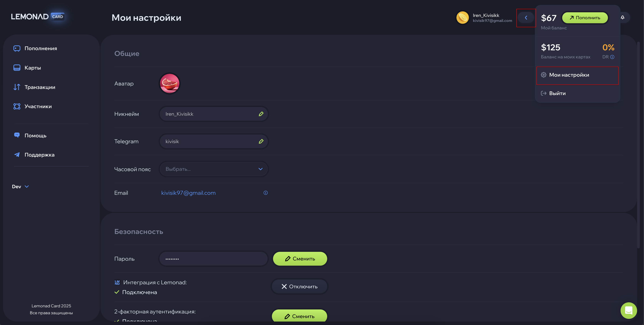Image resolution: width=644 pixels, height=325 pixels.
Task: Click the notification bell icon
Action: [622, 17]
